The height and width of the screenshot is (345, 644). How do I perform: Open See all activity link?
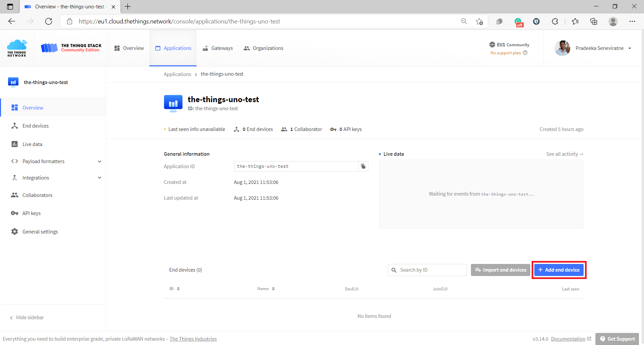[565, 154]
